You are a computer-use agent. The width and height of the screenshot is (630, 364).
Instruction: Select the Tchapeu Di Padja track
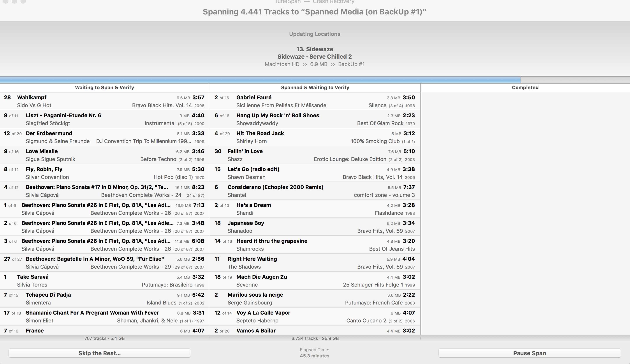pos(104,299)
